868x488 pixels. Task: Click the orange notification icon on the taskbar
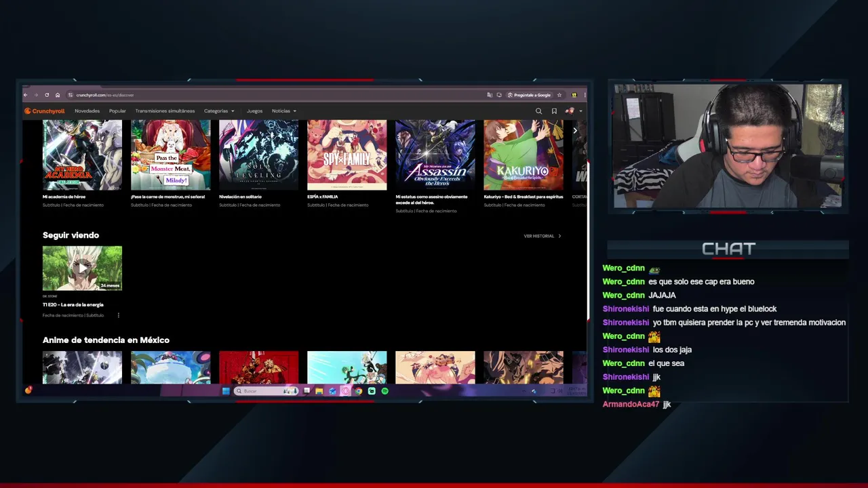click(28, 390)
